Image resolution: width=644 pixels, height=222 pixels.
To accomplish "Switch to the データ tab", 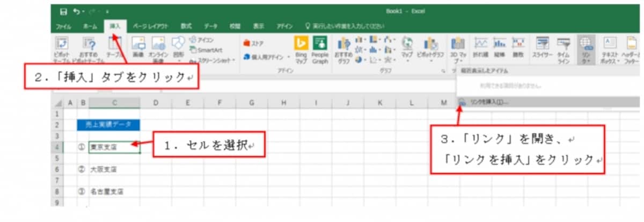I will click(210, 26).
